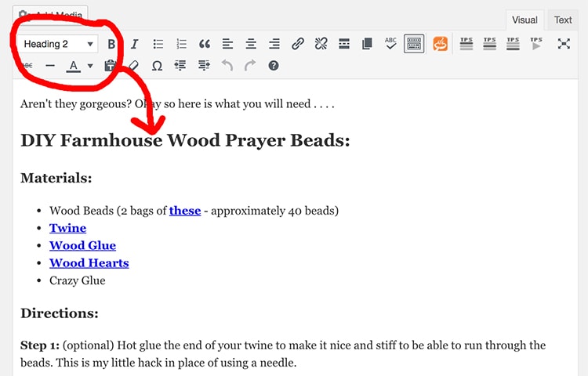Undo the last edit
The height and width of the screenshot is (376, 588).
227,66
